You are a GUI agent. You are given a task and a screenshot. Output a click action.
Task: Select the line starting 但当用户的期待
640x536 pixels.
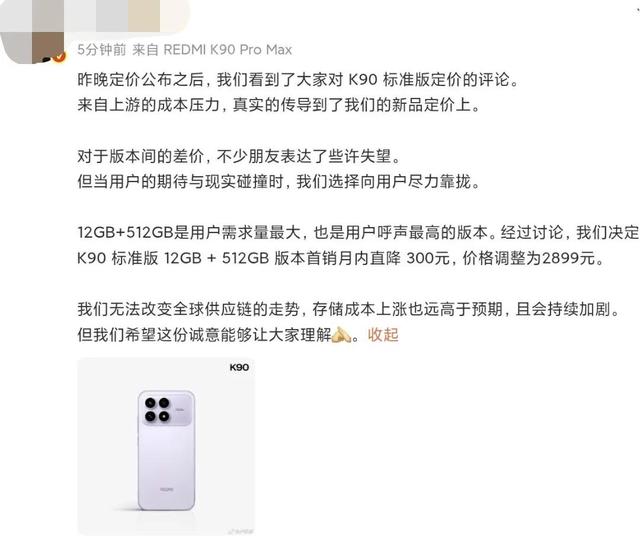278,181
